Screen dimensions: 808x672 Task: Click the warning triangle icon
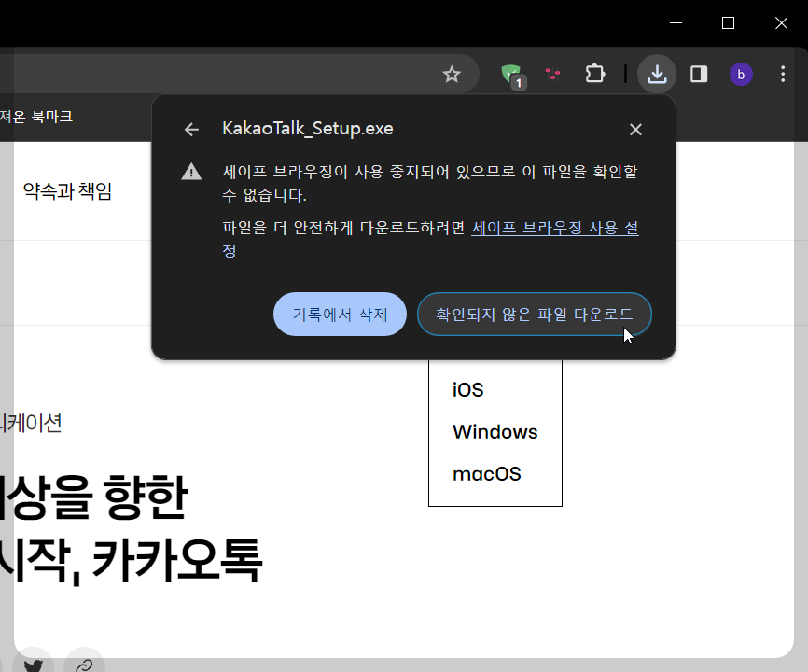pos(191,172)
